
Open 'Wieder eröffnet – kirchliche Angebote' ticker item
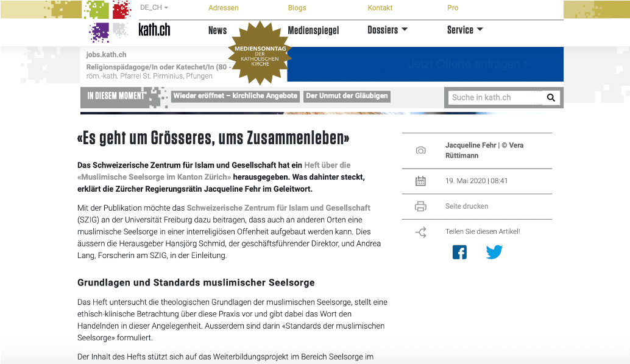click(x=235, y=96)
